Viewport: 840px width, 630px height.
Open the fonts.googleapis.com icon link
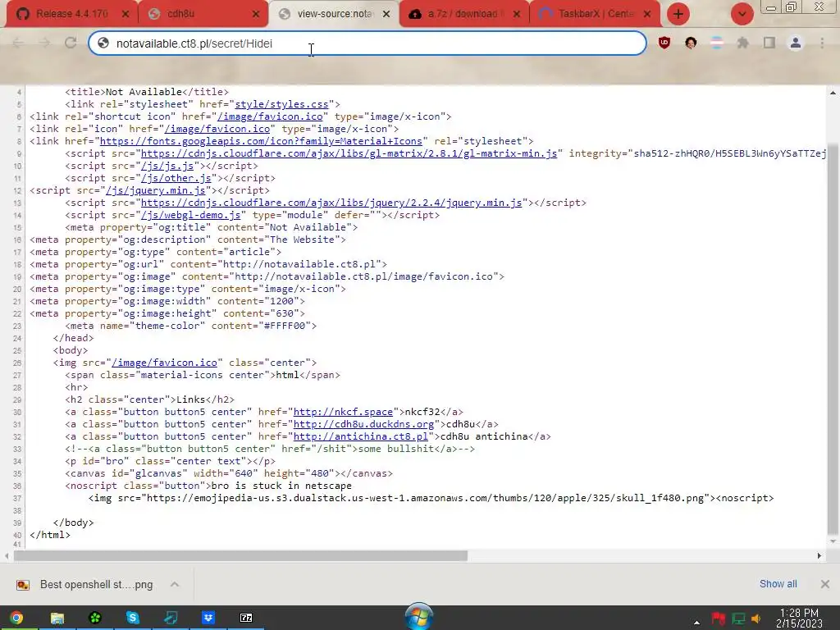point(261,141)
